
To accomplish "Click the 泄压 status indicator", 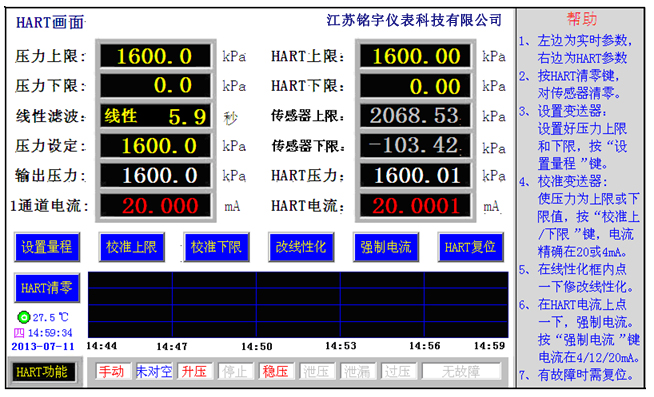I will (317, 371).
